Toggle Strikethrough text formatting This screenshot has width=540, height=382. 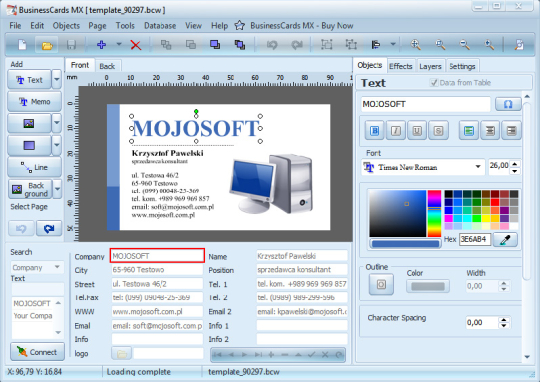pyautogui.click(x=438, y=131)
